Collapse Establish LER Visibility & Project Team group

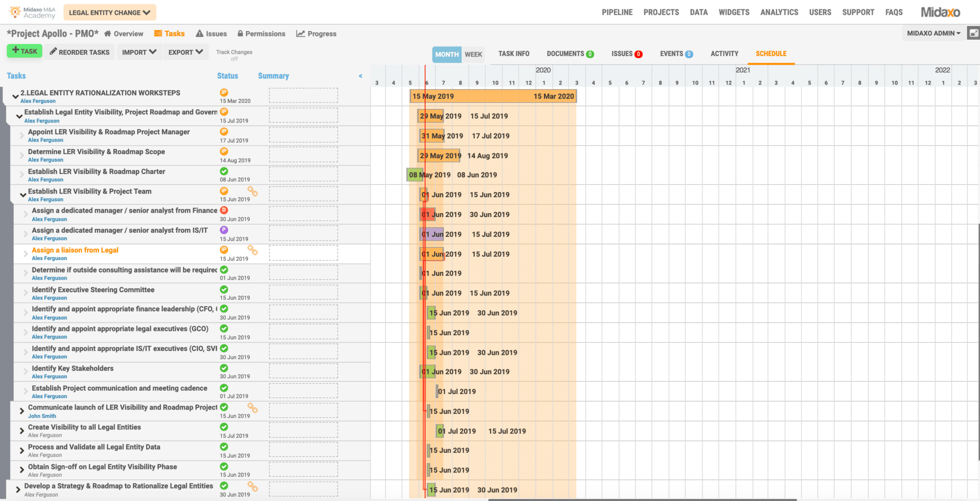(22, 195)
